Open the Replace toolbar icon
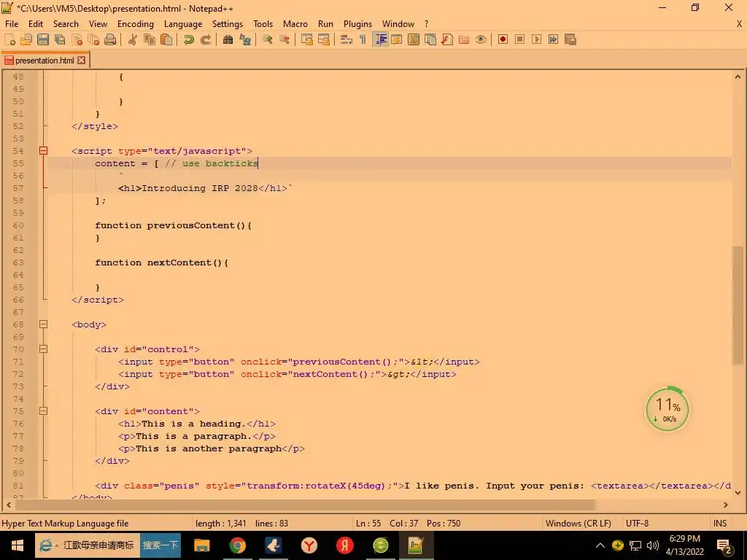747x560 pixels. 245,39
